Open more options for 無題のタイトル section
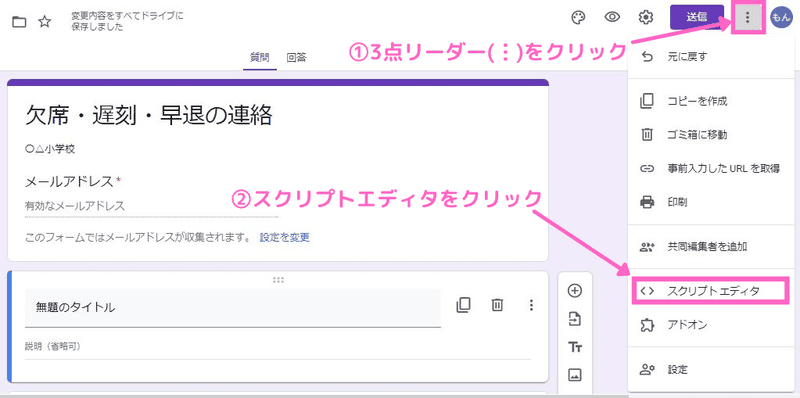Image resolution: width=800 pixels, height=398 pixels. coord(531,305)
